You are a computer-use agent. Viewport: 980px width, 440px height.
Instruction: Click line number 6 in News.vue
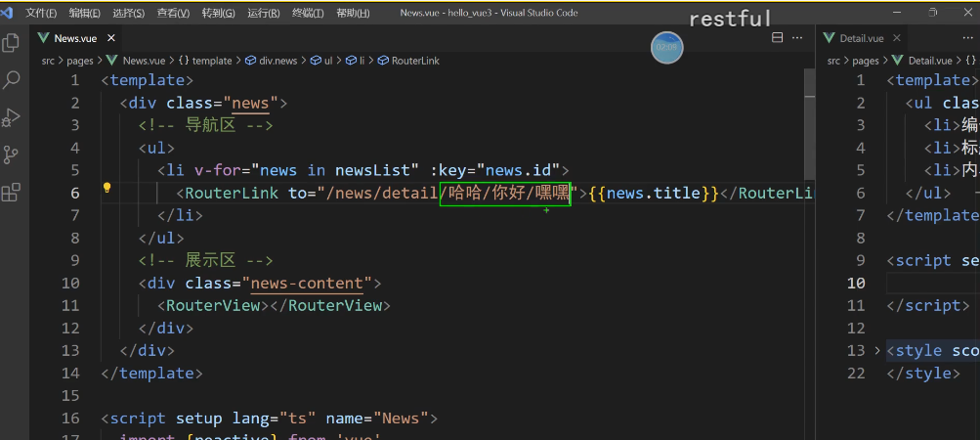tap(75, 193)
